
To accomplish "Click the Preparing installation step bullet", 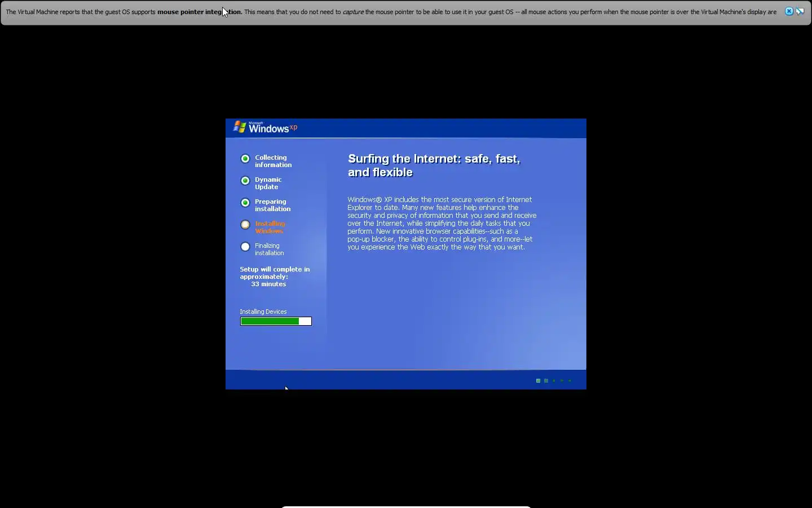I will click(x=245, y=203).
